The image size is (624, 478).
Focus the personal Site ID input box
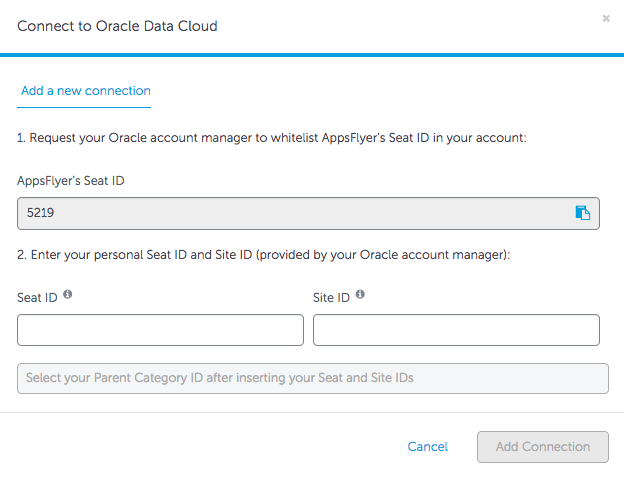(456, 330)
